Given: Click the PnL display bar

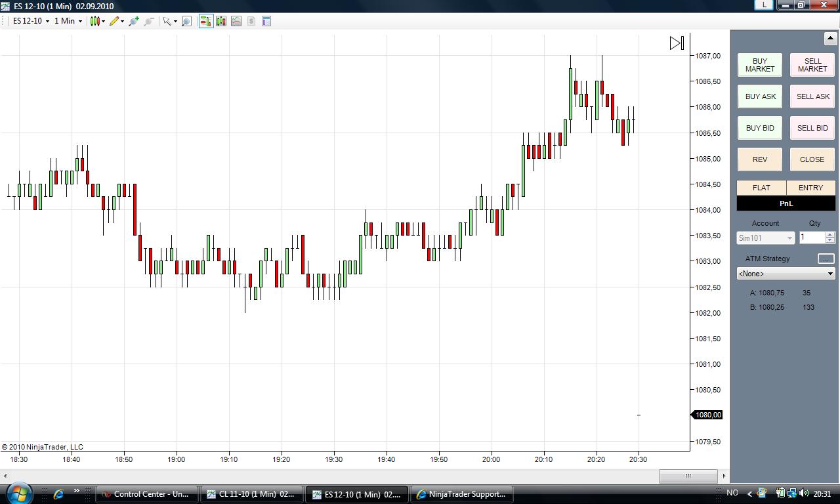Looking at the screenshot, I should (x=786, y=203).
